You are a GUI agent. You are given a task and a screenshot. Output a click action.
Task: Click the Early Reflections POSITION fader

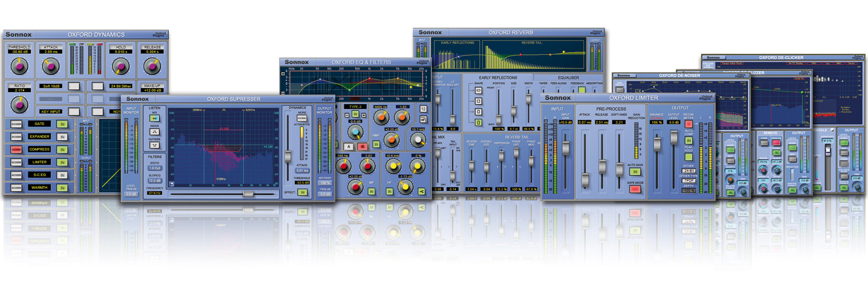[498, 119]
